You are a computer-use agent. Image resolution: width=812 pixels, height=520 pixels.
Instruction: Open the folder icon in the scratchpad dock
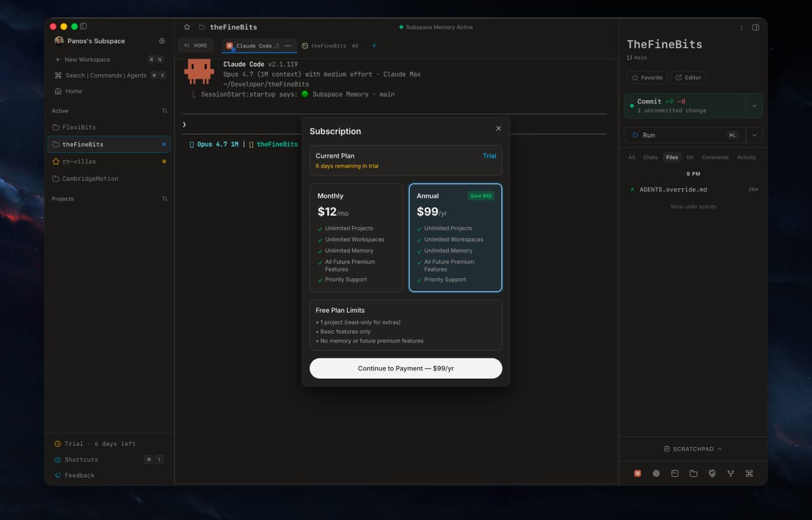[693, 473]
